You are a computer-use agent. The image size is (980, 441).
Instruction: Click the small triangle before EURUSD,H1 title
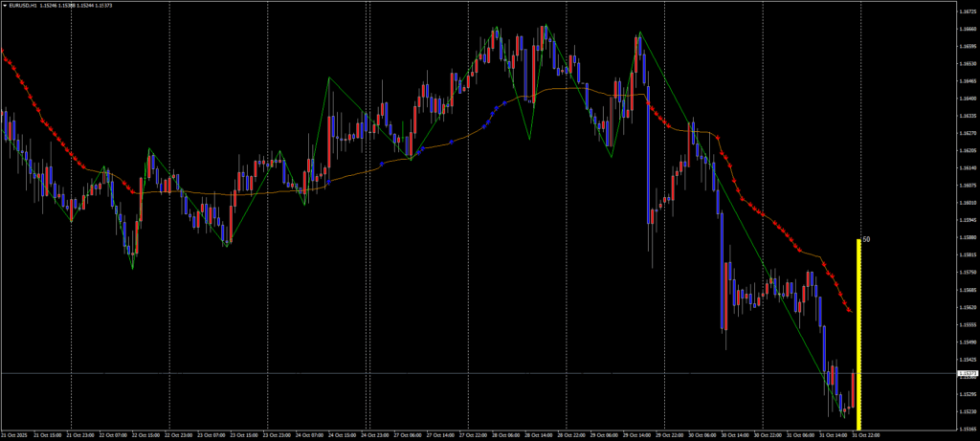tap(4, 5)
